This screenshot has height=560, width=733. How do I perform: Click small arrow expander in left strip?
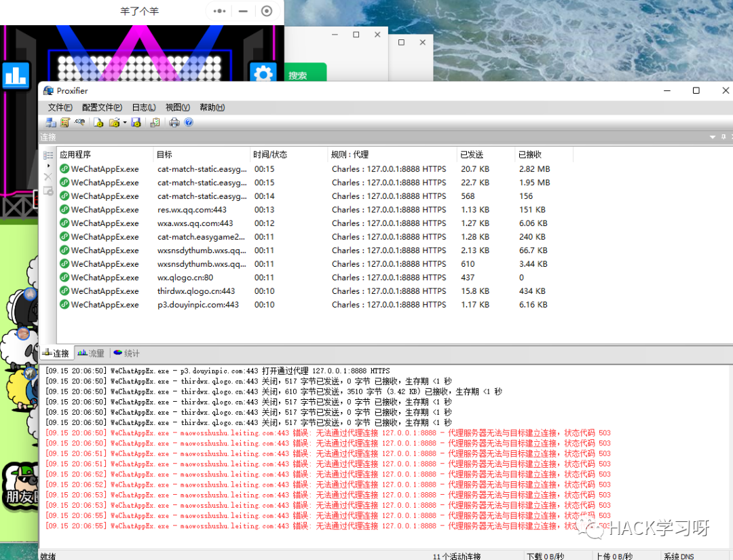[x=48, y=166]
